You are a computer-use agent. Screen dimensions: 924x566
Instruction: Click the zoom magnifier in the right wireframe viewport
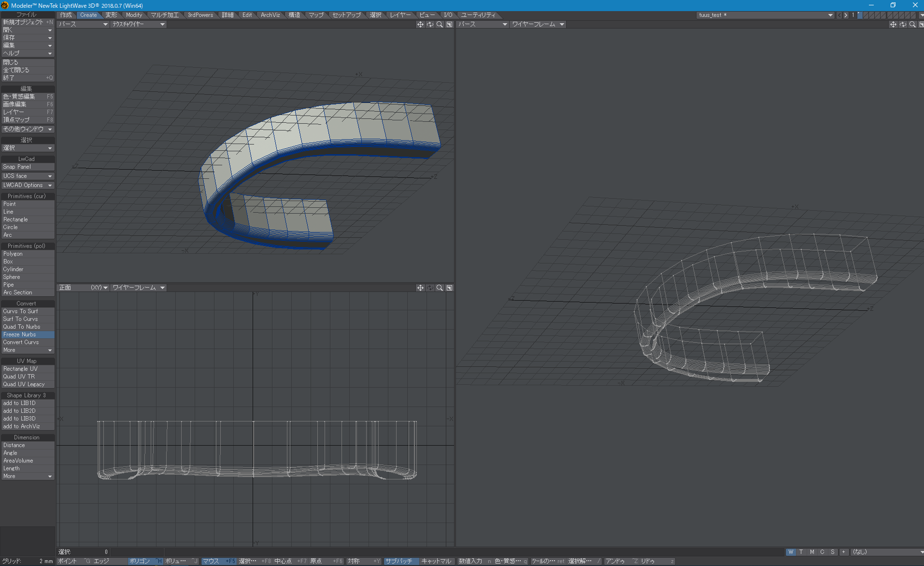click(x=912, y=24)
